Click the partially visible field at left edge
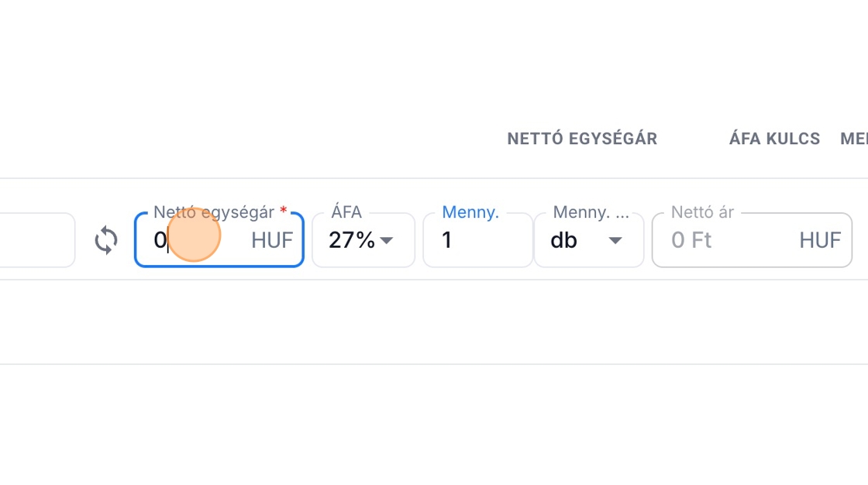The image size is (868, 485). pos(37,240)
